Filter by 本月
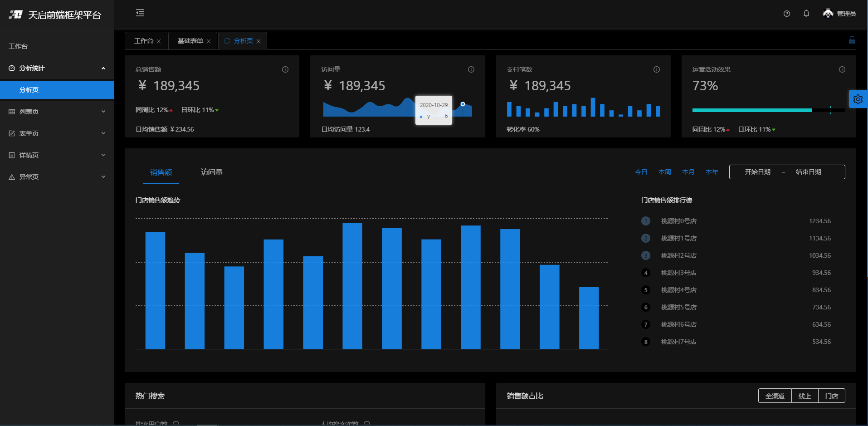 pos(688,172)
